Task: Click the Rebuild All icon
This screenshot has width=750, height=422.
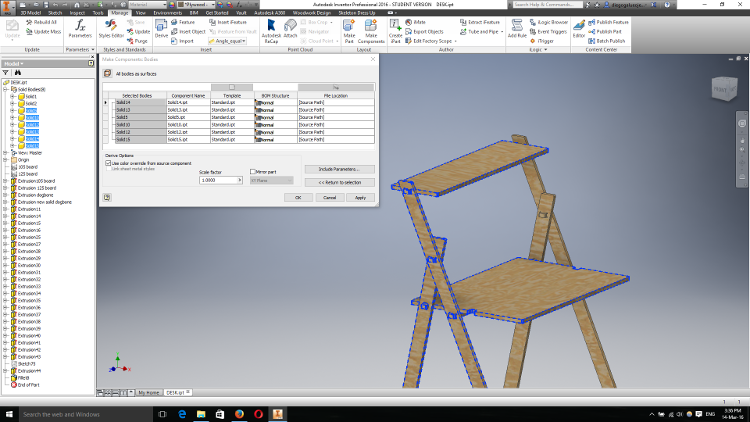Action: tap(29, 22)
